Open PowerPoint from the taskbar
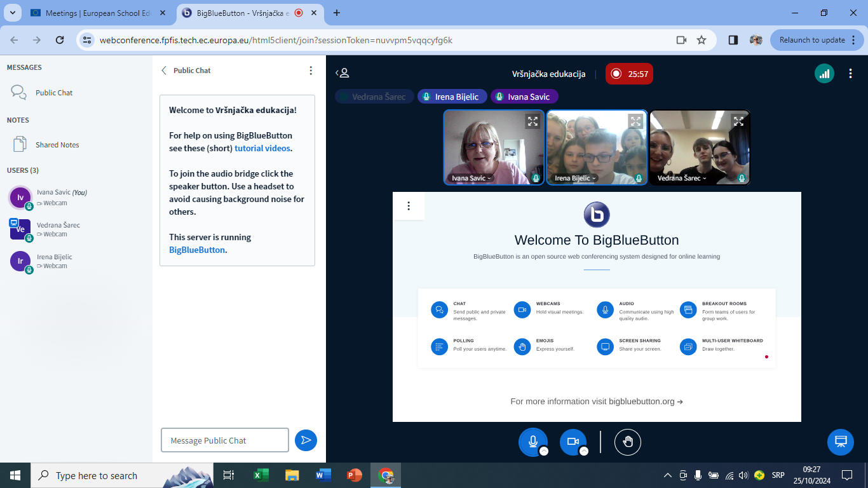Image resolution: width=868 pixels, height=488 pixels. pos(354,475)
